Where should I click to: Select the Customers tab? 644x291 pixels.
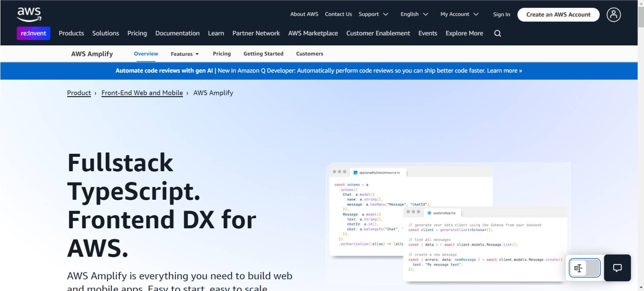click(x=310, y=54)
